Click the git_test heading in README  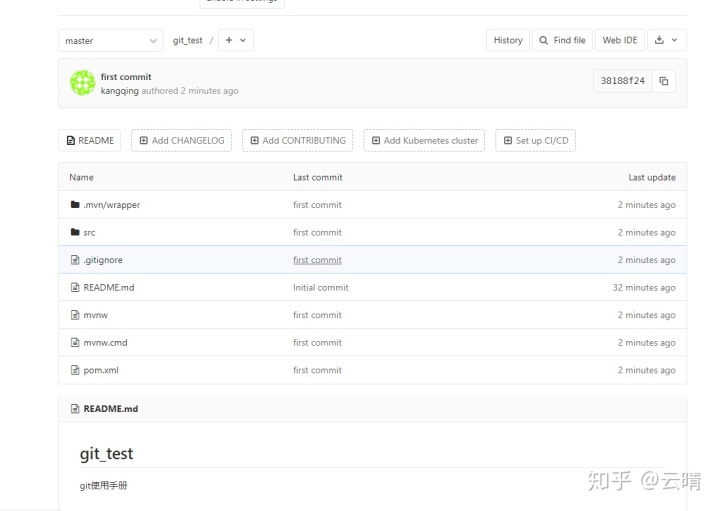[107, 454]
